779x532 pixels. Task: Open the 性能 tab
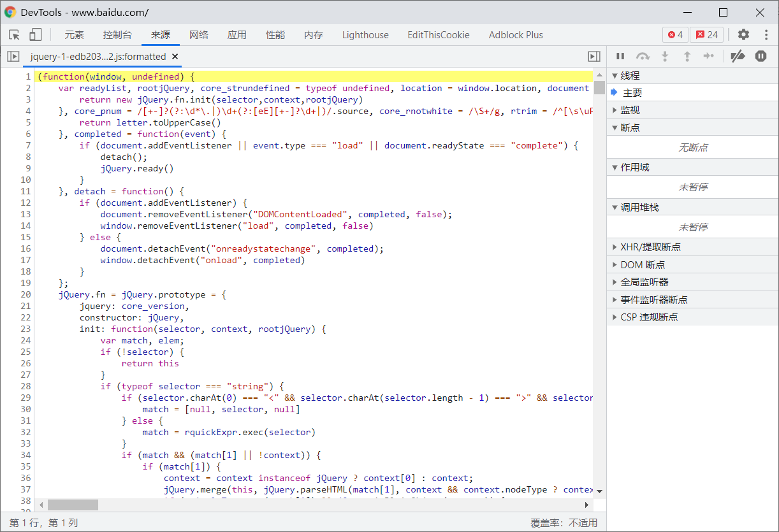275,35
